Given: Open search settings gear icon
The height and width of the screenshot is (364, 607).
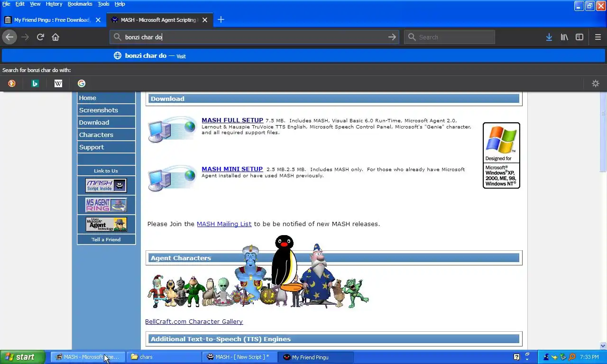Looking at the screenshot, I should (596, 83).
